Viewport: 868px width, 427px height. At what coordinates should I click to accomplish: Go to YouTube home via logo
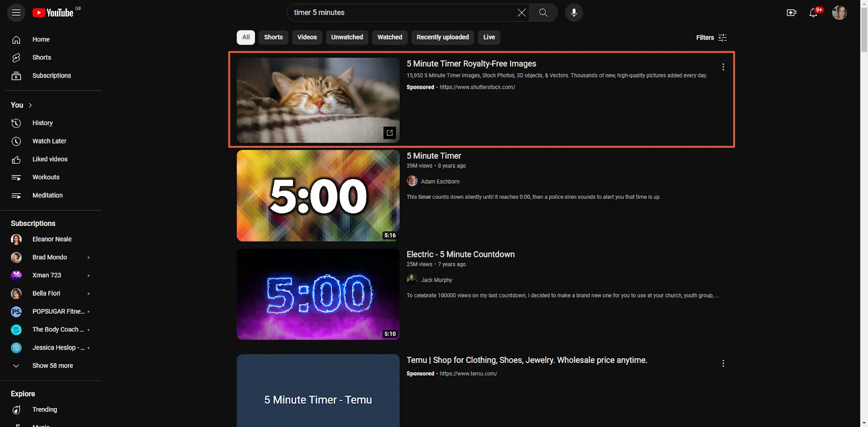pos(53,12)
